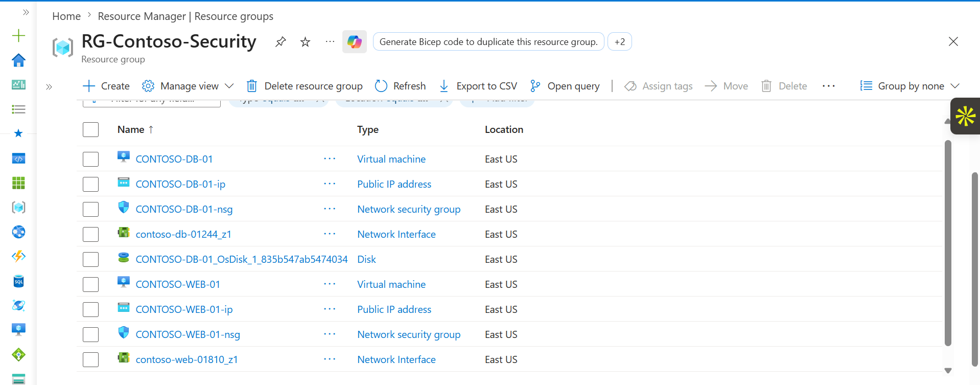Image resolution: width=980 pixels, height=385 pixels.
Task: Click the list scroll-down arrow
Action: tap(948, 371)
